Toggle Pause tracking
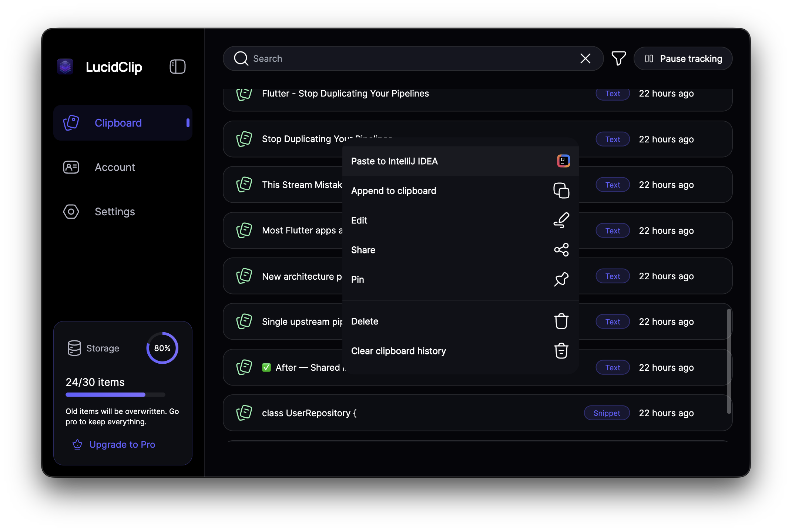The height and width of the screenshot is (532, 792). (683, 58)
